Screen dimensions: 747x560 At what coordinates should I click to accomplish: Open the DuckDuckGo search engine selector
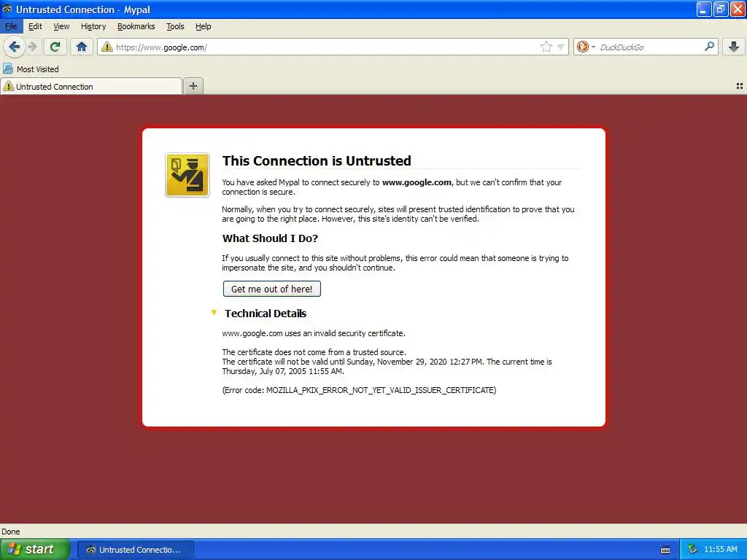(586, 47)
